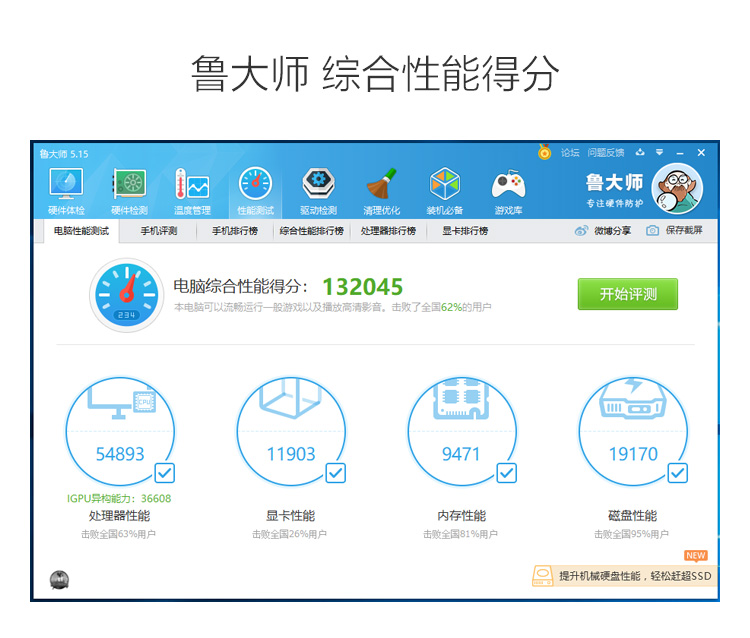
Task: Click the speedometer gauge score icon
Action: (x=126, y=295)
